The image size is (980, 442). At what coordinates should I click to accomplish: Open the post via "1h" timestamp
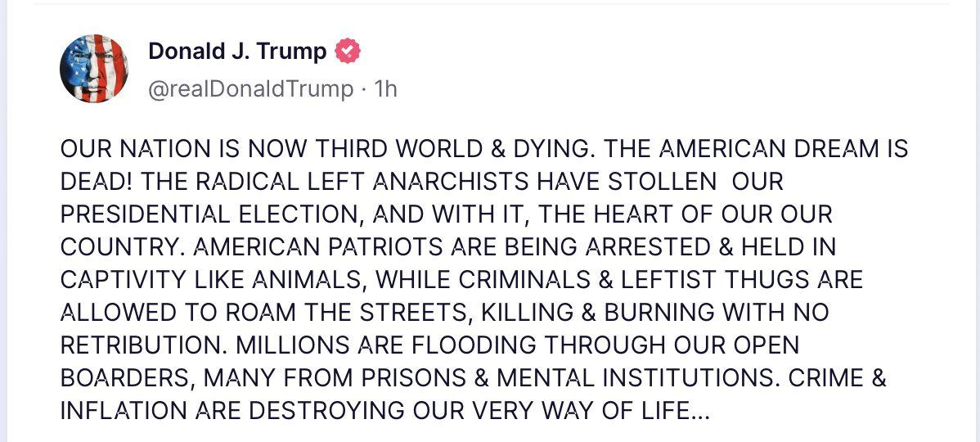(x=384, y=88)
